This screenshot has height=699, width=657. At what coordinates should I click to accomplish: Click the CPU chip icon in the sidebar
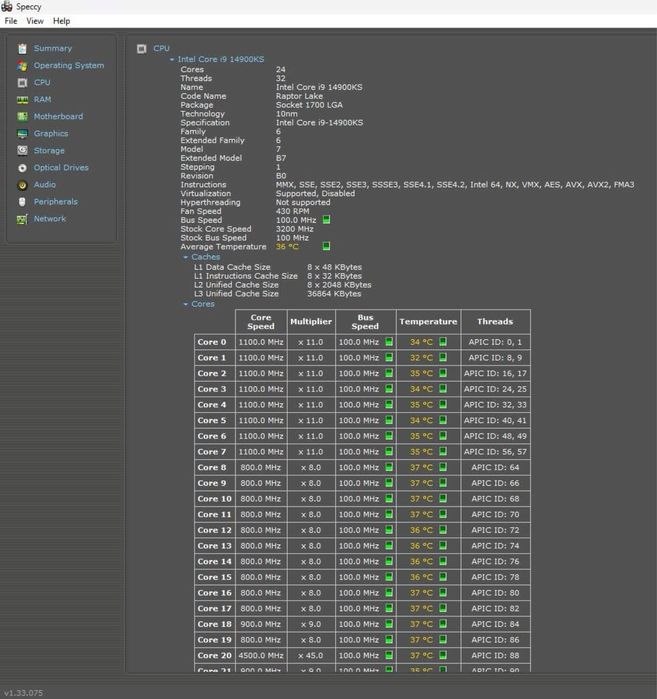click(x=22, y=82)
